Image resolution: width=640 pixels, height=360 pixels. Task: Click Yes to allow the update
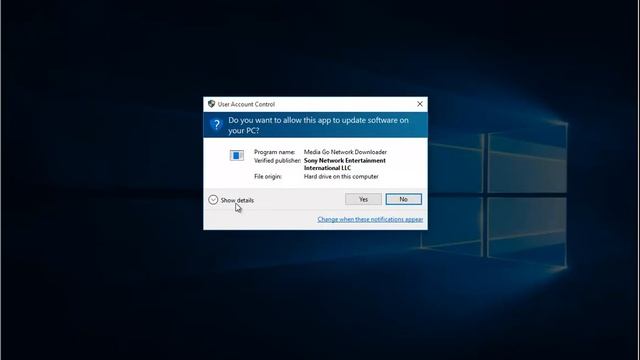pos(363,199)
